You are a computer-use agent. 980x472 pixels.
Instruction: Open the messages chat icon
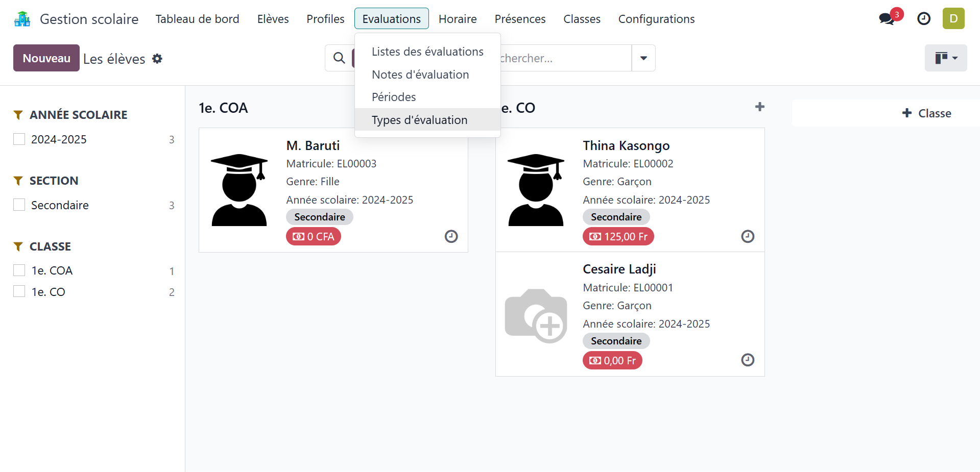887,19
